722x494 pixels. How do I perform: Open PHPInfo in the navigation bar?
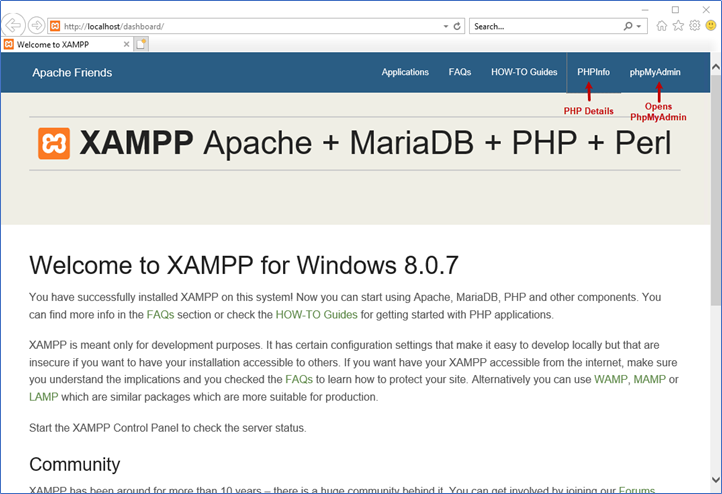coord(594,72)
